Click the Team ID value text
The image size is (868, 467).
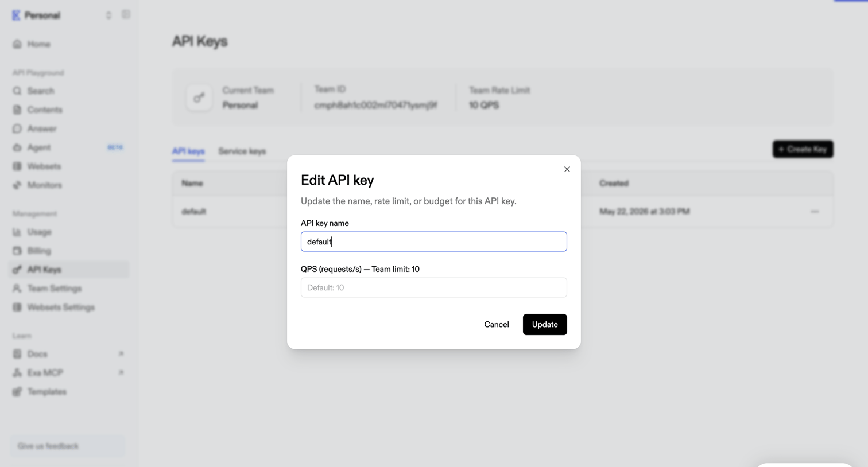coord(375,106)
